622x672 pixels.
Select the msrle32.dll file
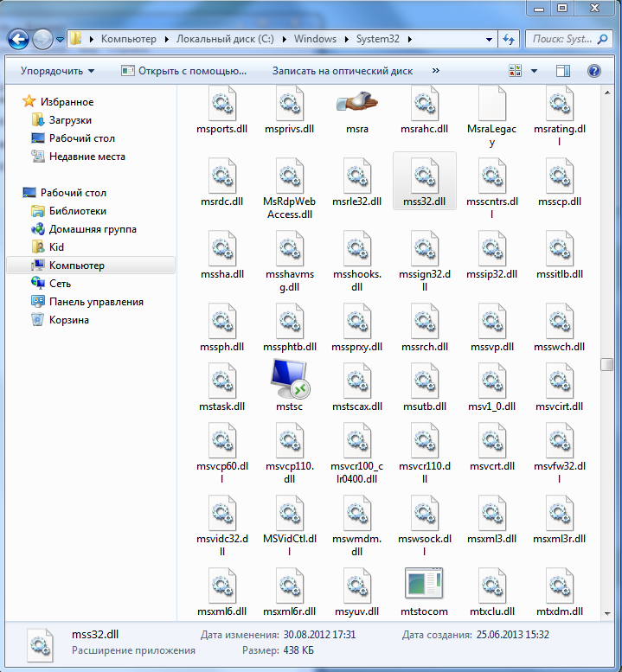tap(356, 183)
